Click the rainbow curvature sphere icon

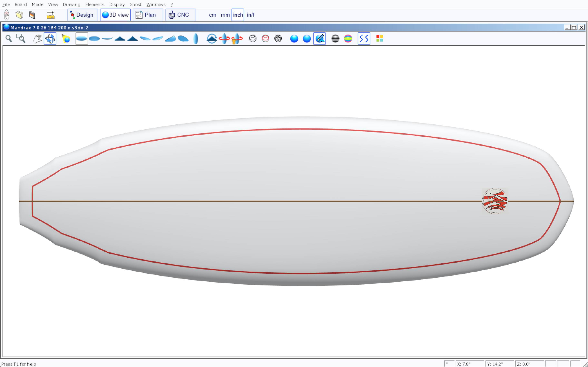348,39
